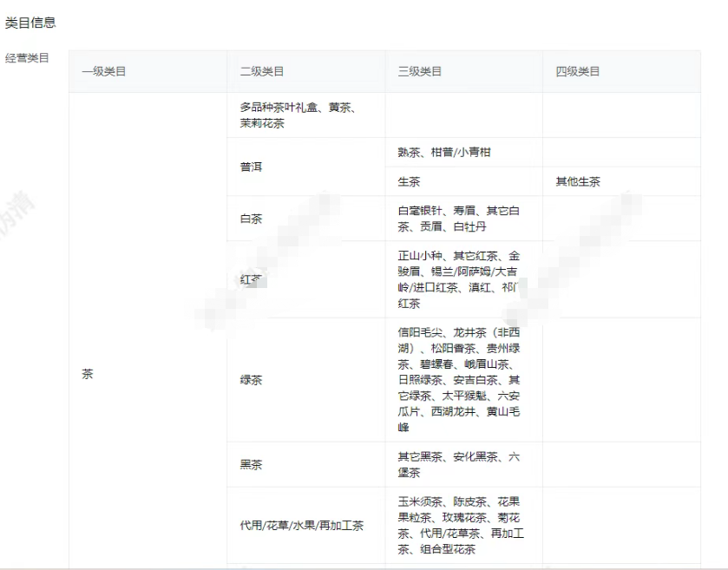Click the 代用/花草/水果/再加工茶 category
Image resolution: width=728 pixels, height=570 pixels.
pyautogui.click(x=301, y=526)
